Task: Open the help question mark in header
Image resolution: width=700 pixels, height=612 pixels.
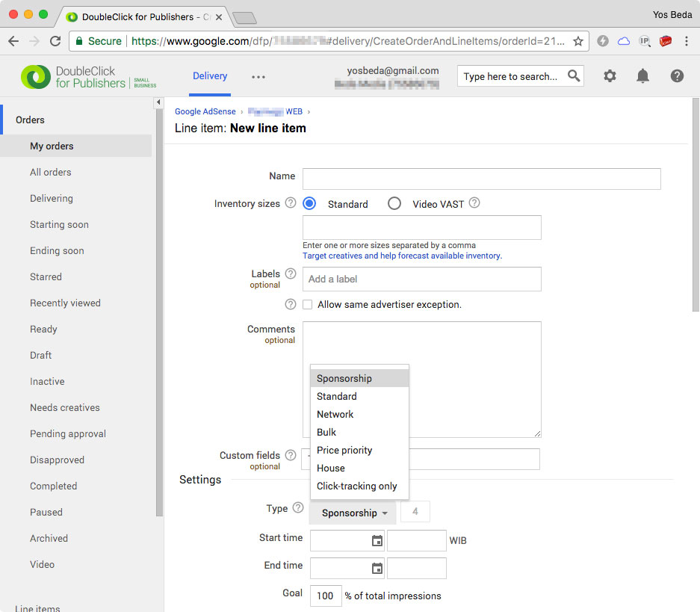Action: 677,76
